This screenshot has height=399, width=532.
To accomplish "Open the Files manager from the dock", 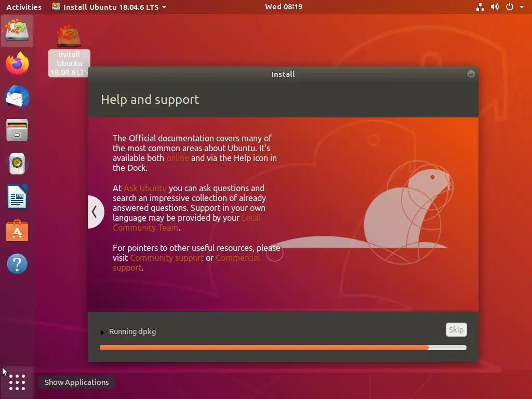I will coord(17,130).
